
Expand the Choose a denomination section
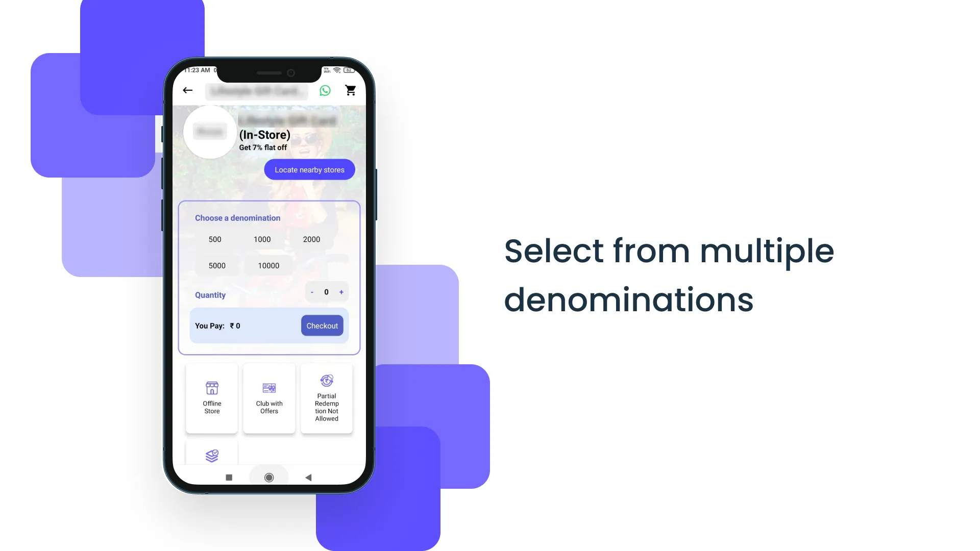point(237,218)
